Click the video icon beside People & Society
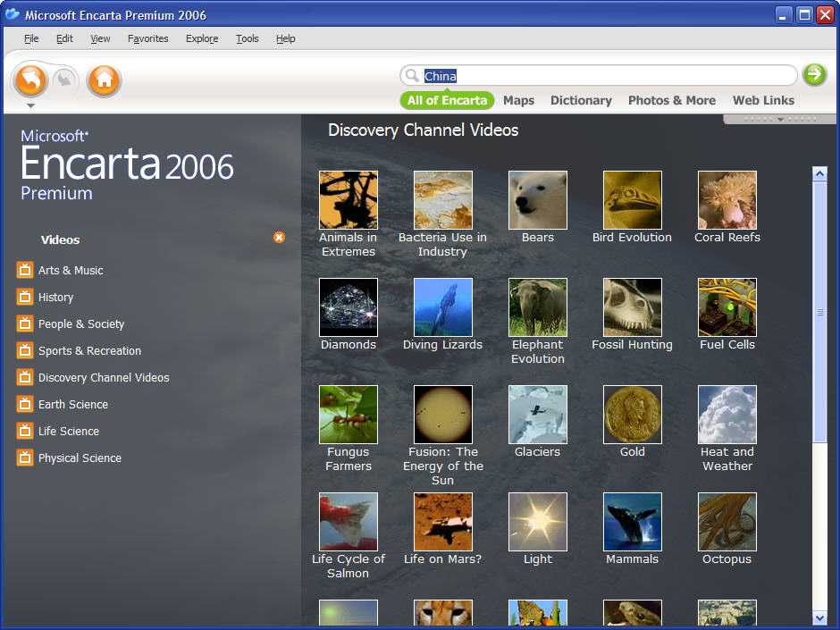 click(25, 323)
